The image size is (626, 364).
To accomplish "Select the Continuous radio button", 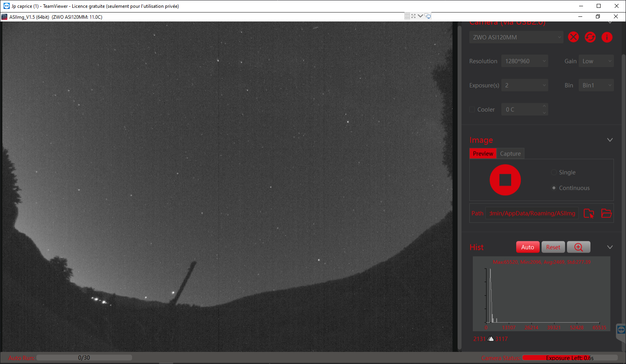I will (x=554, y=188).
